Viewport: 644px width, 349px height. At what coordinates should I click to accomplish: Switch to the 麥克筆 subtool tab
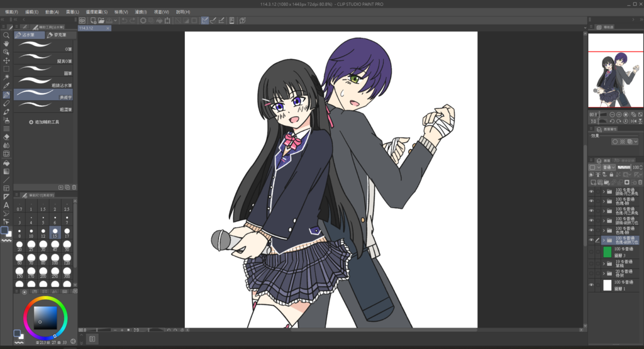[x=60, y=35]
